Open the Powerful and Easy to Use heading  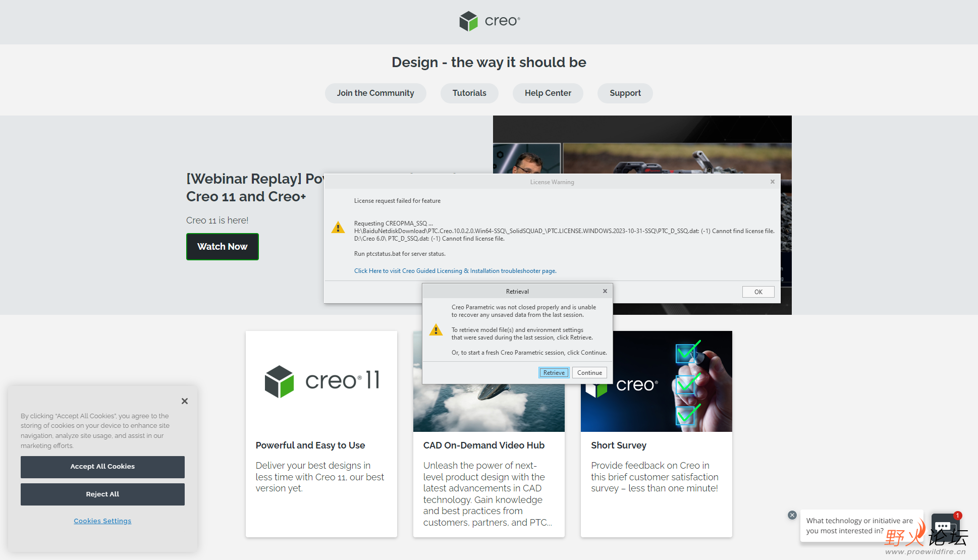point(310,445)
